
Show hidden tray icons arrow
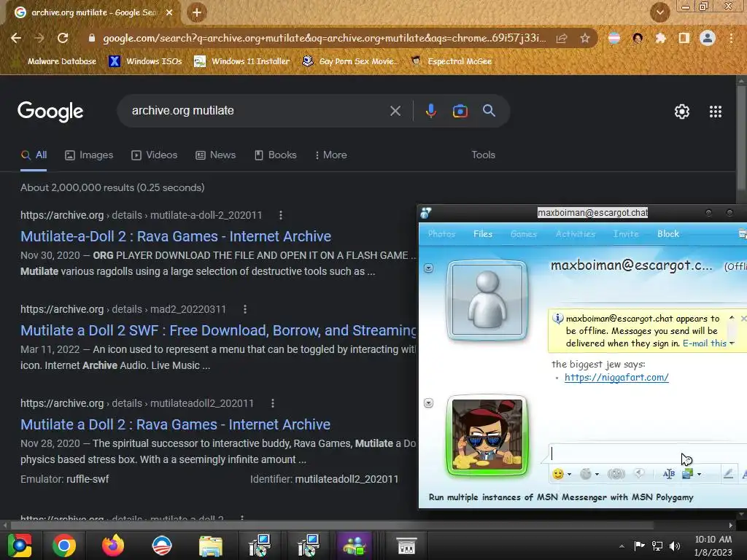[622, 546]
